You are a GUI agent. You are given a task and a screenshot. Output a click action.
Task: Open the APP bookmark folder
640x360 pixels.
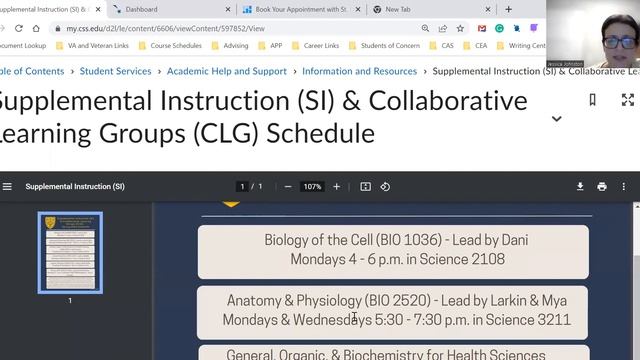point(270,46)
